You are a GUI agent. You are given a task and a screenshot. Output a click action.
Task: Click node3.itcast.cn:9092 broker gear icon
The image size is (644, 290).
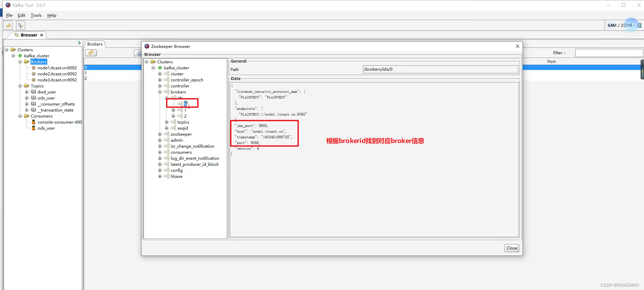point(34,80)
